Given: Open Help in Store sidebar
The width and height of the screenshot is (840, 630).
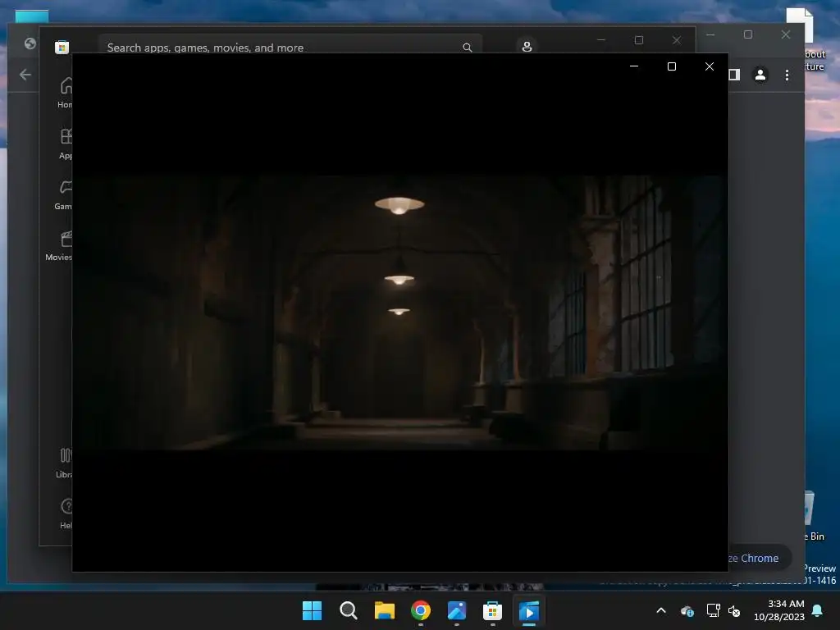Looking at the screenshot, I should point(66,514).
